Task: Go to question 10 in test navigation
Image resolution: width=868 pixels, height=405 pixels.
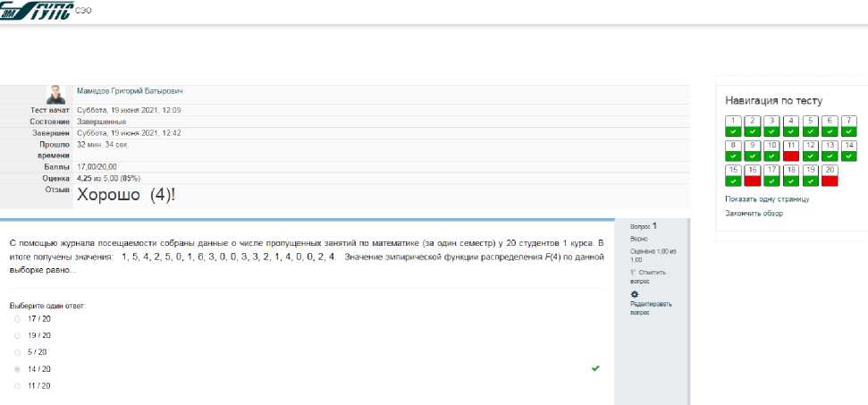Action: pos(771,151)
